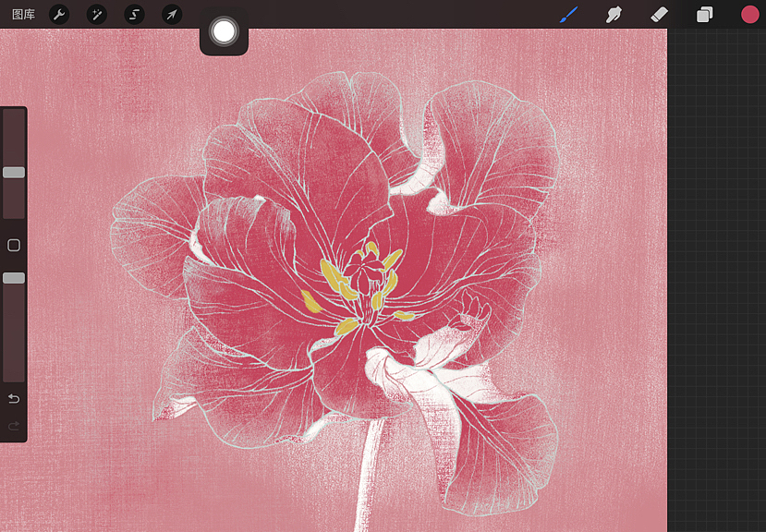Select the Smudge tool
Screen dimensions: 766x532
614,15
